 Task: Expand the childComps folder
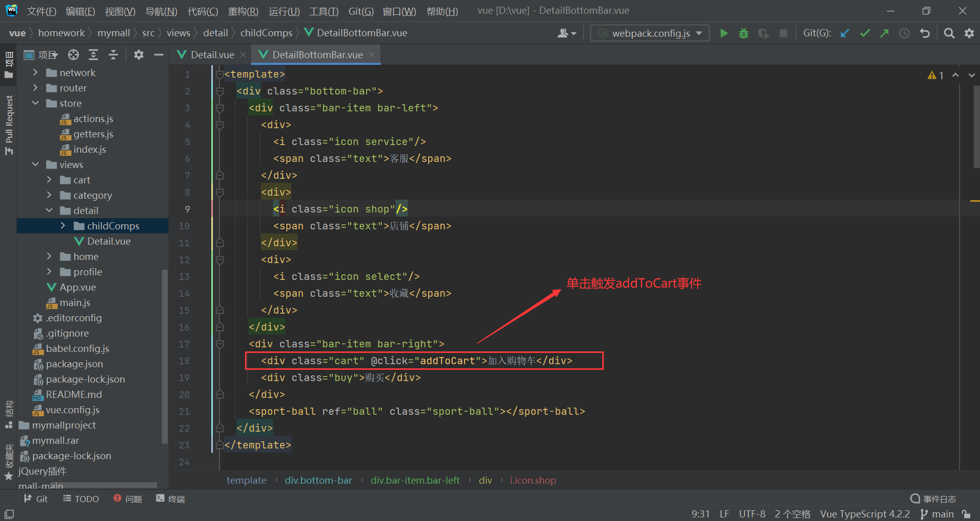pos(63,226)
